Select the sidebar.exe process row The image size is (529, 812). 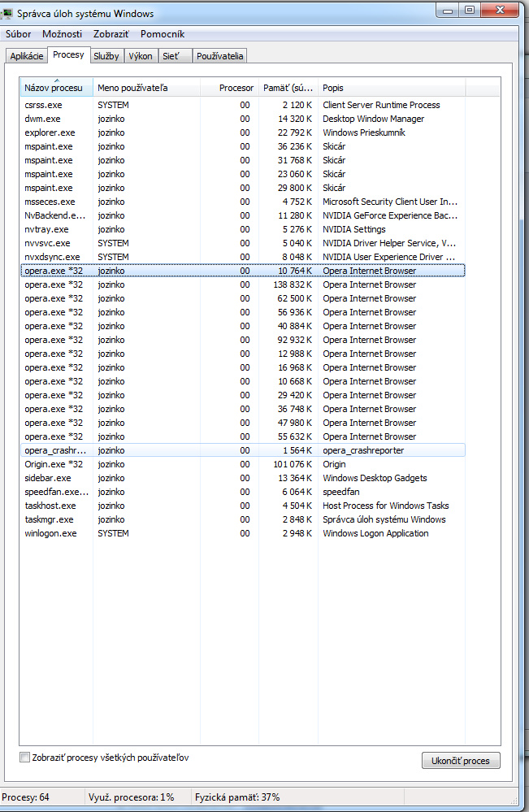(243, 477)
